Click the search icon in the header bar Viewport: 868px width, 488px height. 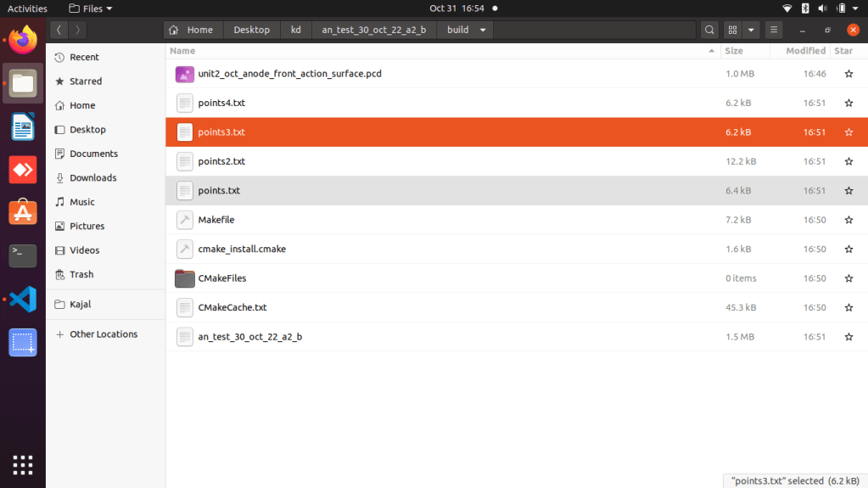(x=709, y=30)
